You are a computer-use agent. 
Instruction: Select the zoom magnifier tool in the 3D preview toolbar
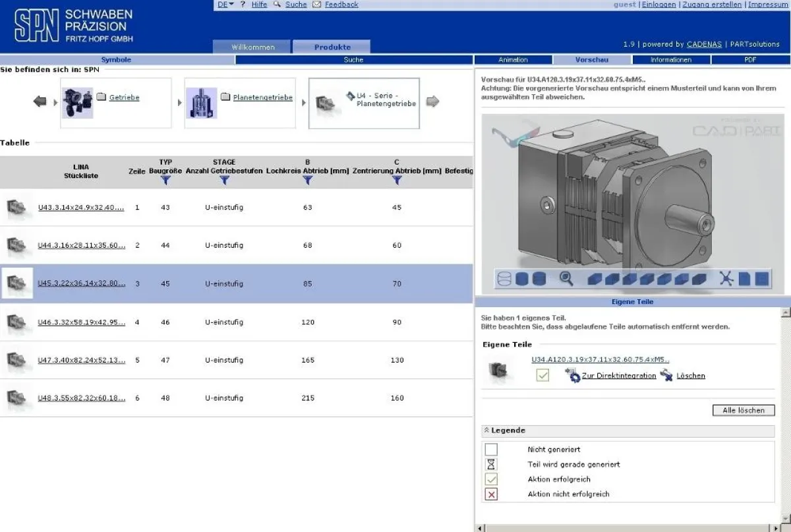coord(566,279)
